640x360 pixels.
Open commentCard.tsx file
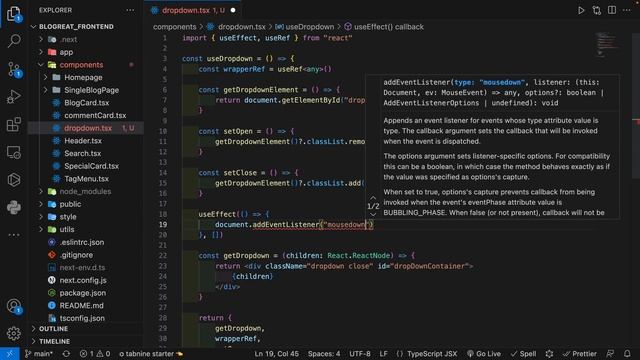[x=95, y=116]
